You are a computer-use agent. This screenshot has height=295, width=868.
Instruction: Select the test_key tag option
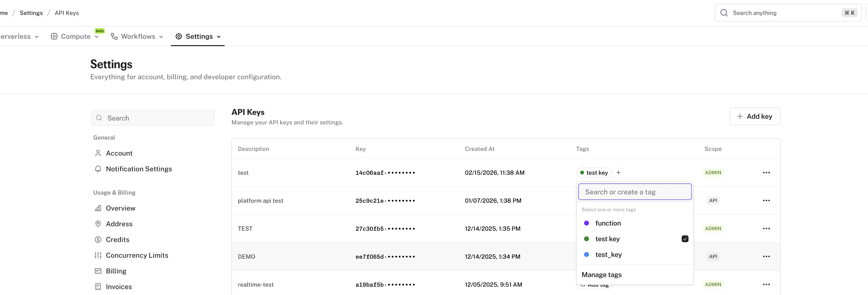click(x=609, y=255)
